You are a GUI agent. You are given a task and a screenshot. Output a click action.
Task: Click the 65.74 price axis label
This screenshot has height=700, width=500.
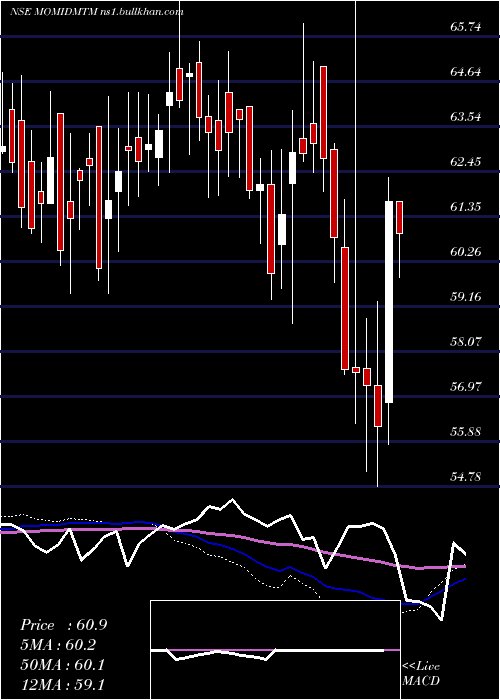[466, 27]
